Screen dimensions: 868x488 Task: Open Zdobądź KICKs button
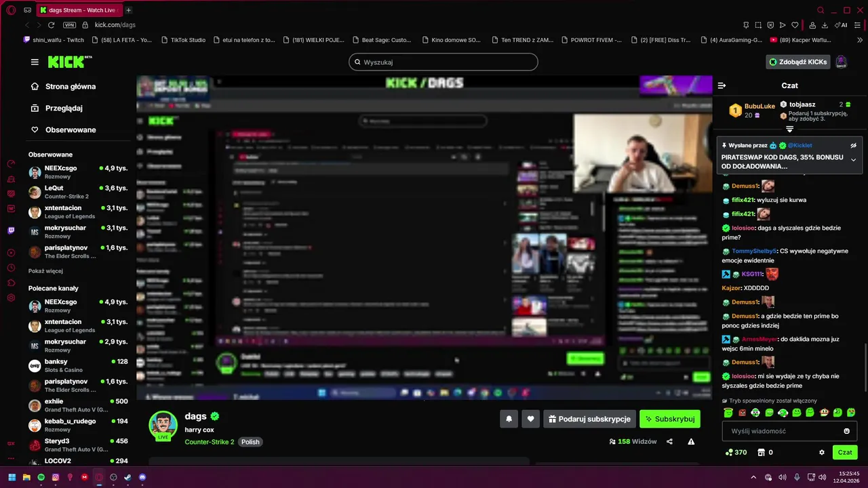[x=798, y=62]
